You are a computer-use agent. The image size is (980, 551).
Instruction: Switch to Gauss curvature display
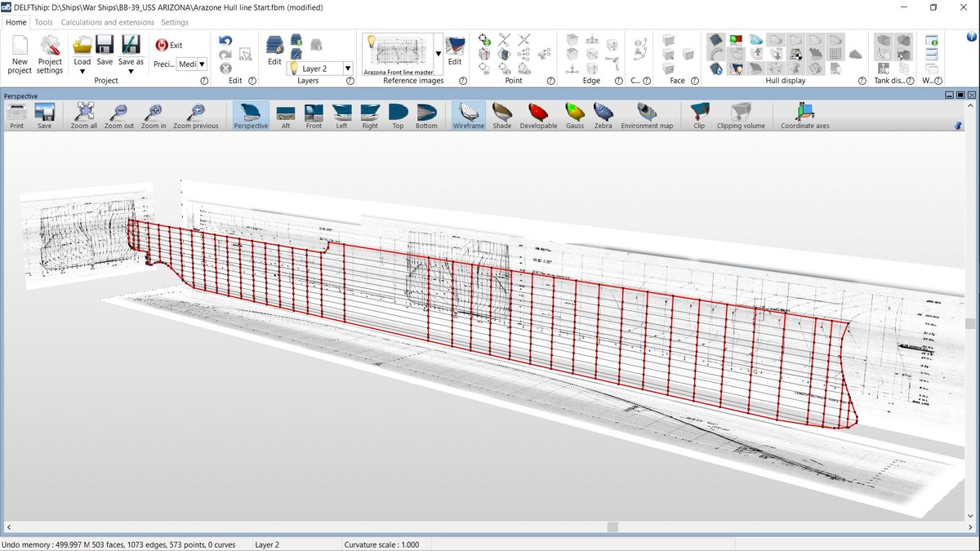pyautogui.click(x=575, y=116)
